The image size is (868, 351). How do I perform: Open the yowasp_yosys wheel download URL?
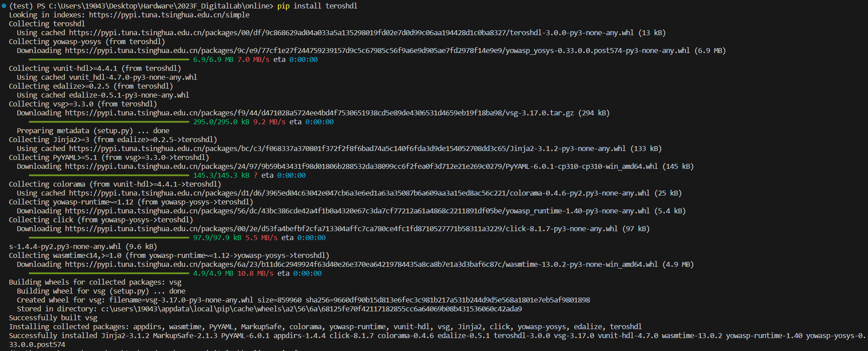[x=377, y=50]
